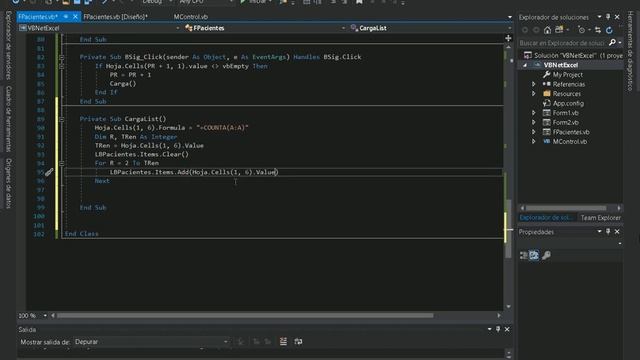The width and height of the screenshot is (640, 360).
Task: Click the pending changes filter clock icon
Action: pos(582,30)
